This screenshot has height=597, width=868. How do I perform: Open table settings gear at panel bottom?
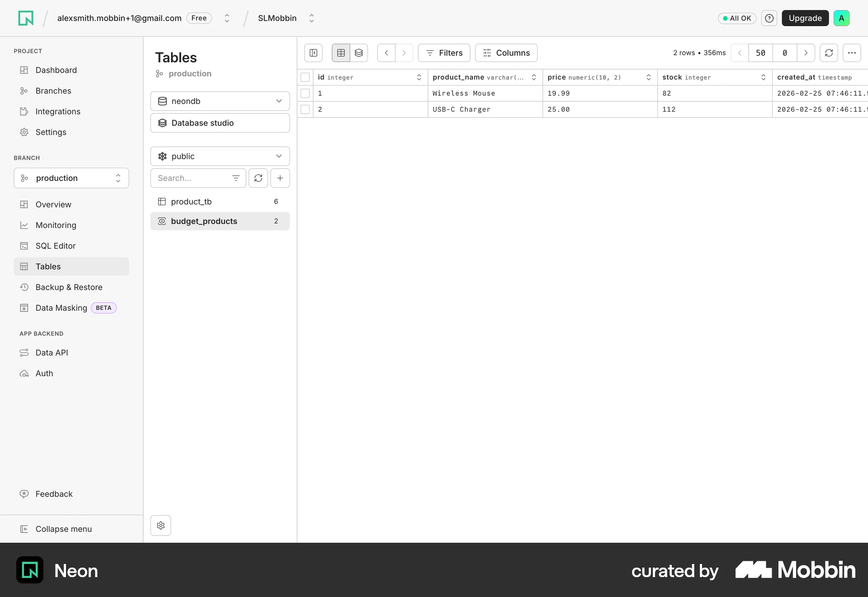click(x=160, y=526)
